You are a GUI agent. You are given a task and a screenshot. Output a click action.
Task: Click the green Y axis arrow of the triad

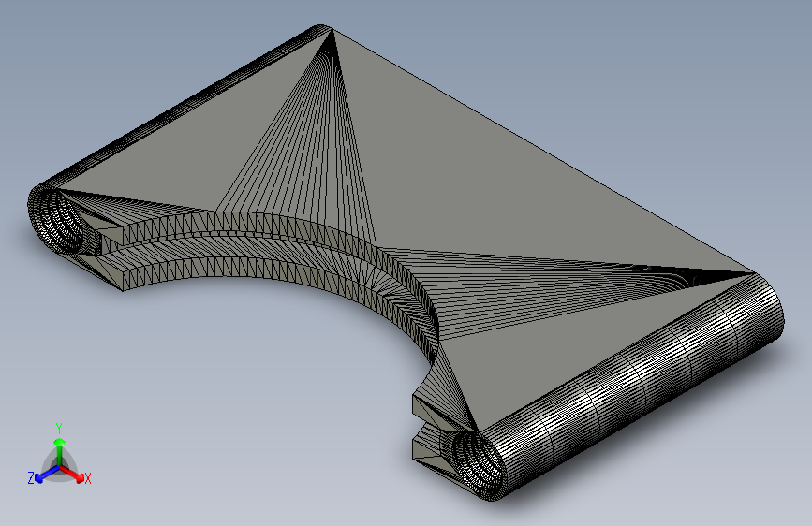60,451
